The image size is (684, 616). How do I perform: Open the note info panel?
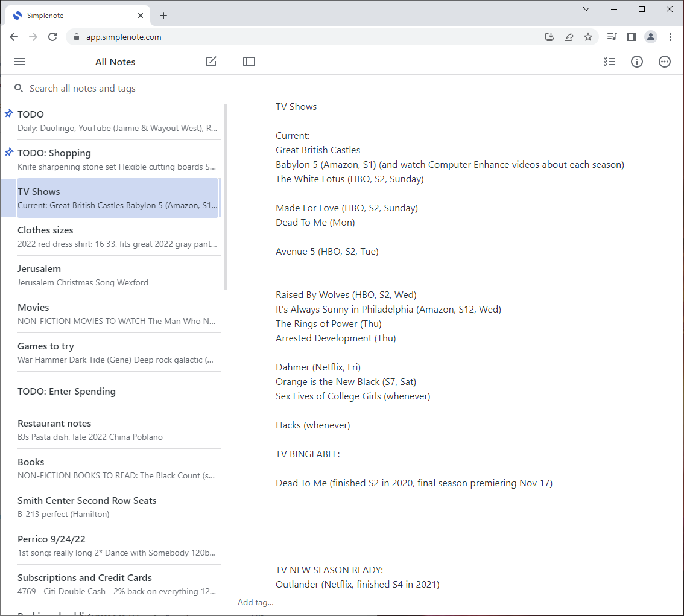tap(636, 61)
